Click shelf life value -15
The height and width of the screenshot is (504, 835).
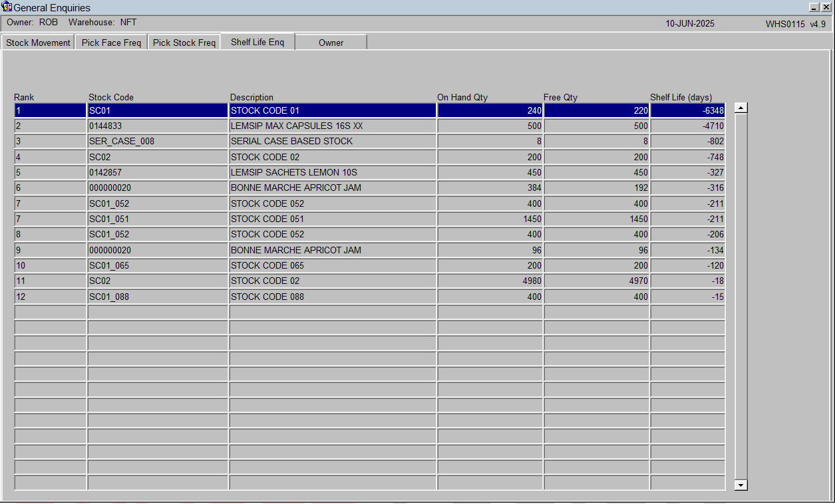688,297
